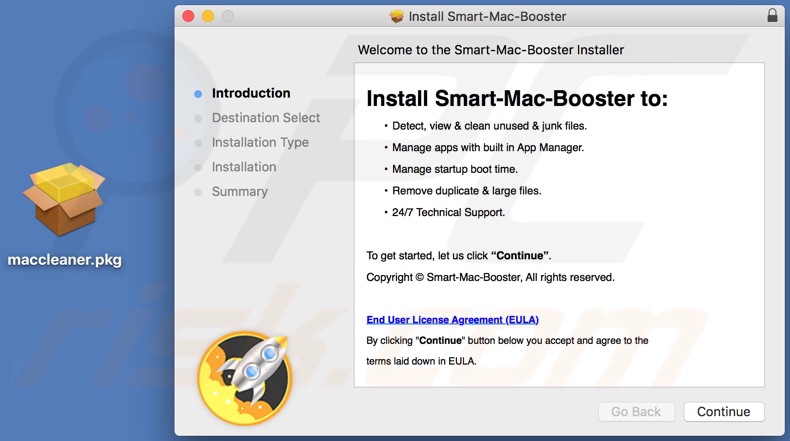790x441 pixels.
Task: Minimize the installer with the yellow button
Action: pyautogui.click(x=208, y=16)
